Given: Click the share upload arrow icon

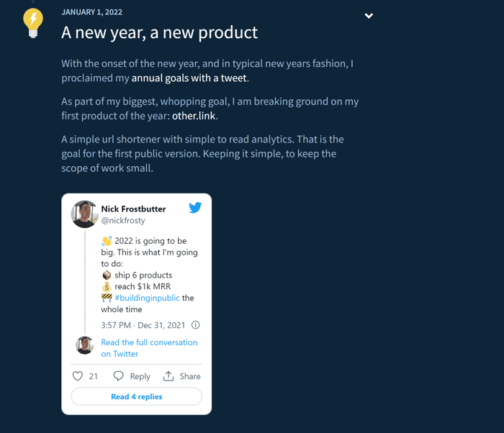Looking at the screenshot, I should click(x=168, y=376).
